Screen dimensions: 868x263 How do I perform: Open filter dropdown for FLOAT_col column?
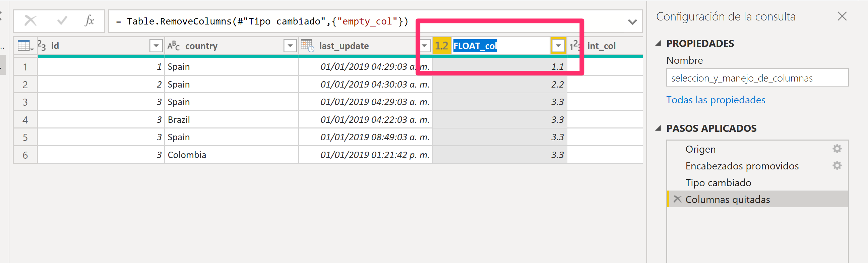[x=558, y=46]
